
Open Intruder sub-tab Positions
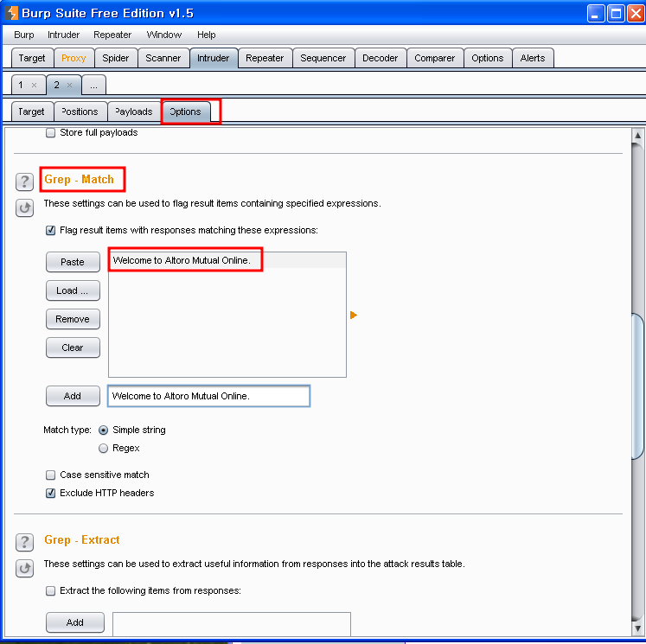tap(80, 112)
